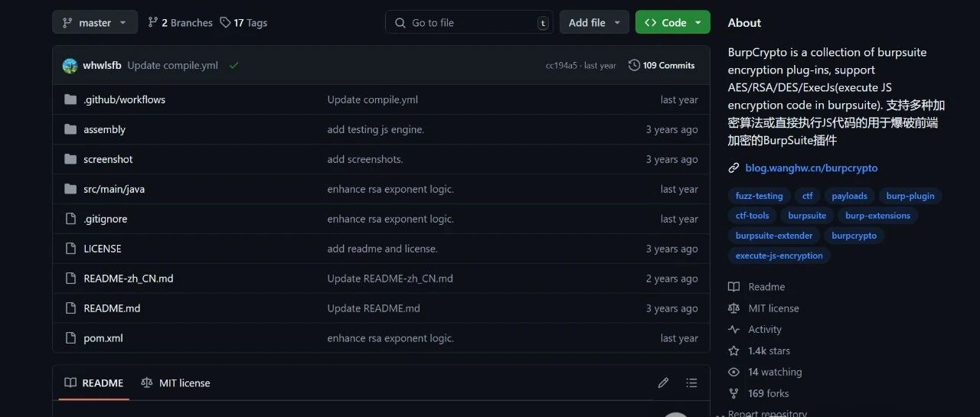Focus the Go to file search field
Viewport: 980px width, 417px height.
pyautogui.click(x=469, y=23)
